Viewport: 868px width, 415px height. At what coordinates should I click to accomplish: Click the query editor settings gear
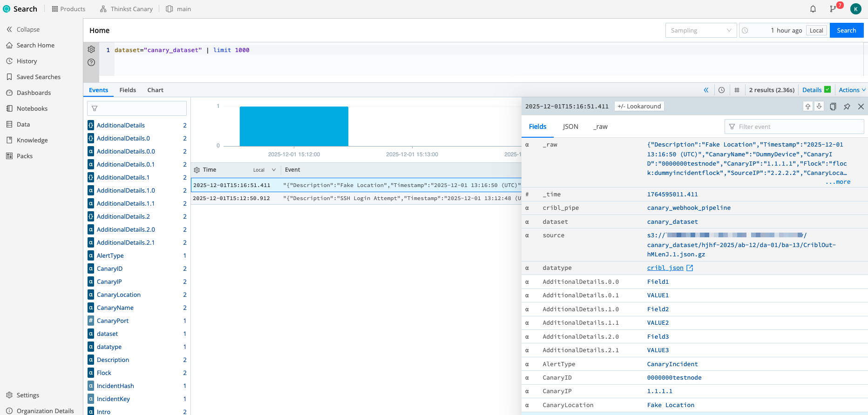click(91, 49)
